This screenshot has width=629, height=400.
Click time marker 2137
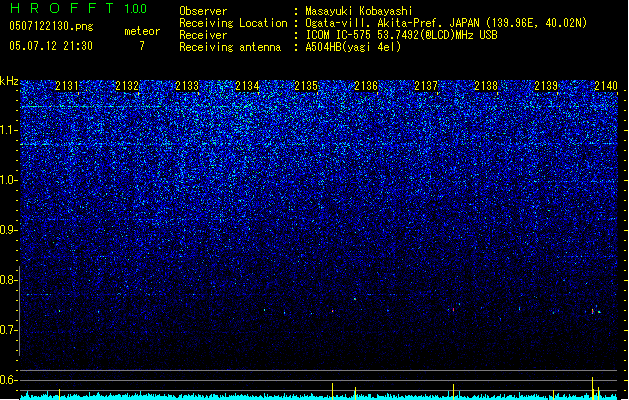click(x=426, y=86)
